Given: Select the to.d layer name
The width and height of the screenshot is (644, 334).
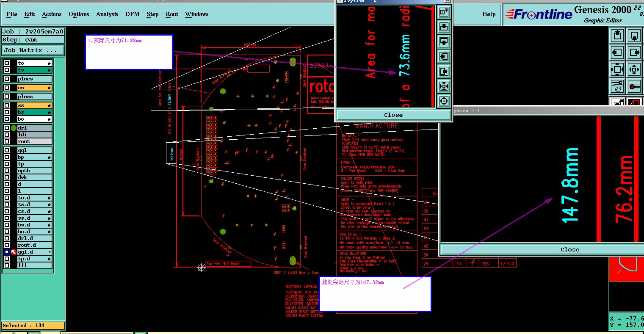Looking at the screenshot, I should tap(34, 198).
